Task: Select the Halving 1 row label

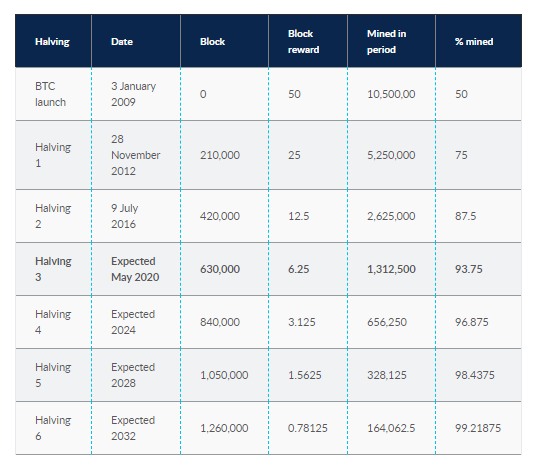Action: [x=53, y=155]
